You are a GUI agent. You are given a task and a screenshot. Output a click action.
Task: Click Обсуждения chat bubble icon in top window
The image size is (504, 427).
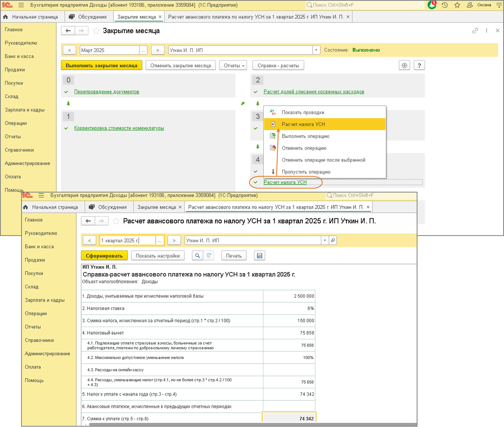tap(72, 17)
